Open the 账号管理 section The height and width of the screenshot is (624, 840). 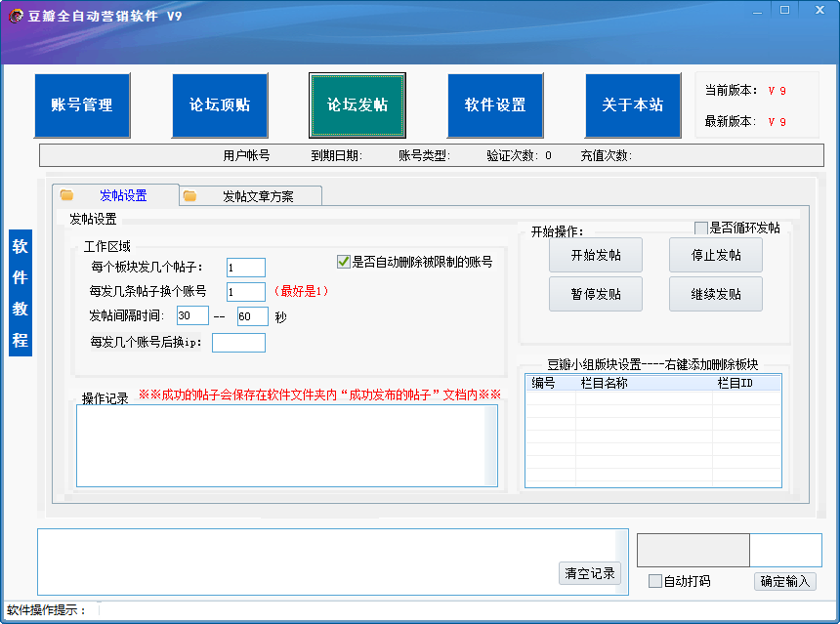point(82,105)
